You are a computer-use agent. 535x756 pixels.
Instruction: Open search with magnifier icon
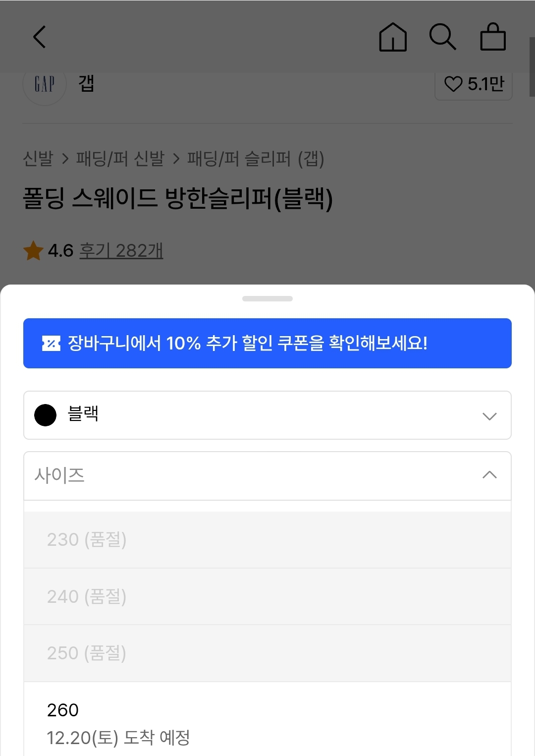442,37
